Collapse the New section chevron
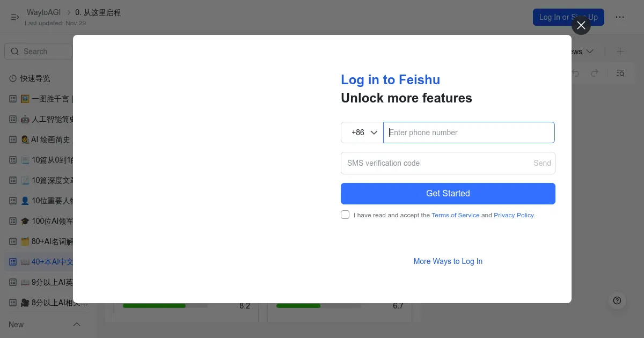 pos(77,325)
